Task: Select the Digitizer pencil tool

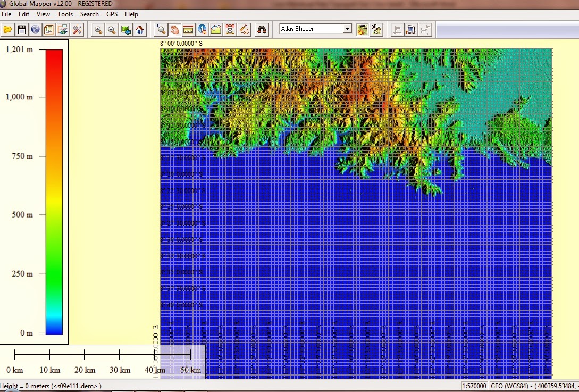Action: tap(244, 30)
